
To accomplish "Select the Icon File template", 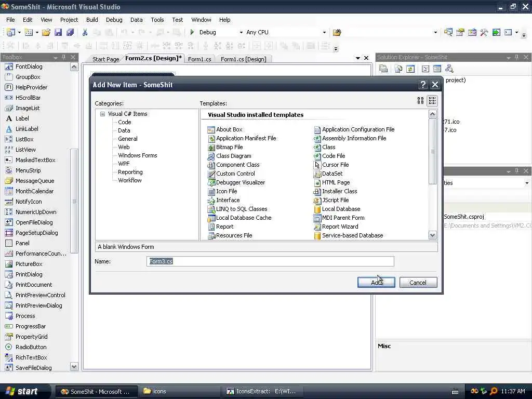I will click(x=222, y=191).
